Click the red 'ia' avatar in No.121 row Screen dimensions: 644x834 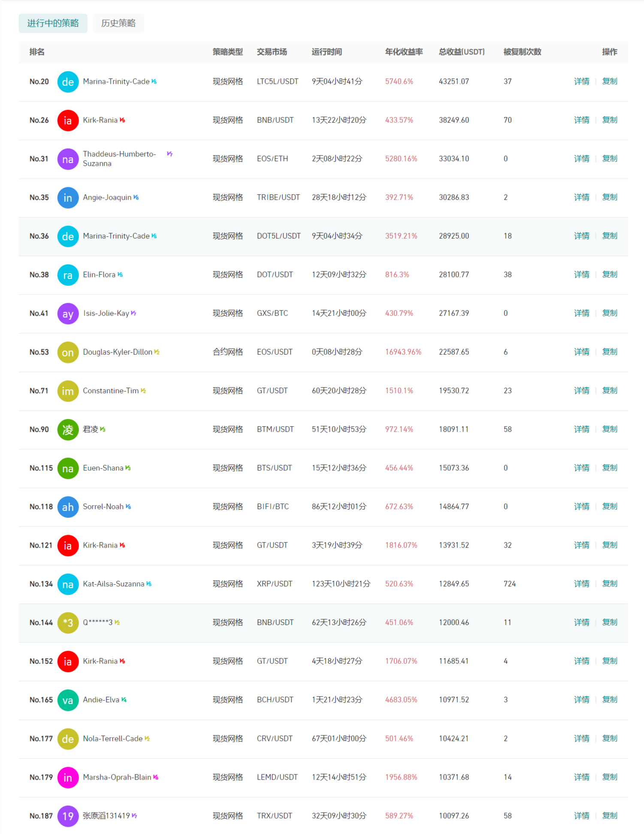pos(68,545)
